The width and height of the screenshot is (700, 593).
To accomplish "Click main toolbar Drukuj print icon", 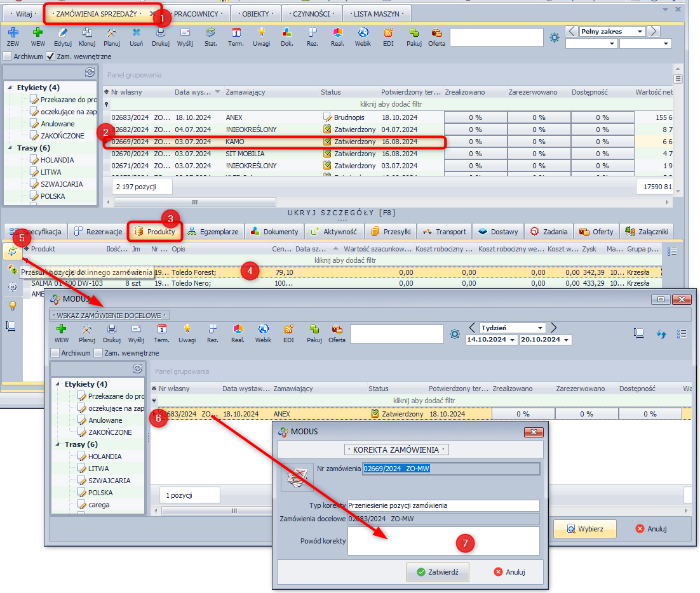I will (x=161, y=32).
